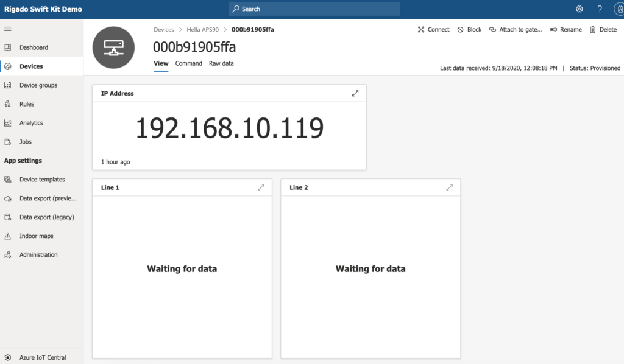This screenshot has height=364, width=624.
Task: Select Analytics menu label
Action: click(31, 123)
